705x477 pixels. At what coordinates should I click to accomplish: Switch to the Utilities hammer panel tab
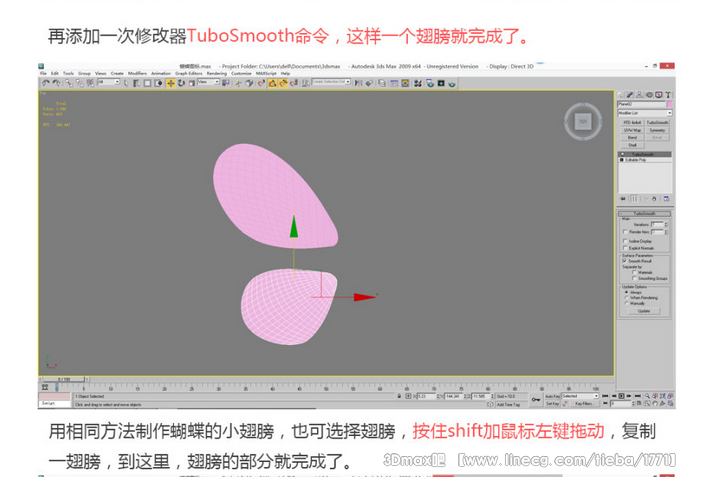point(668,95)
